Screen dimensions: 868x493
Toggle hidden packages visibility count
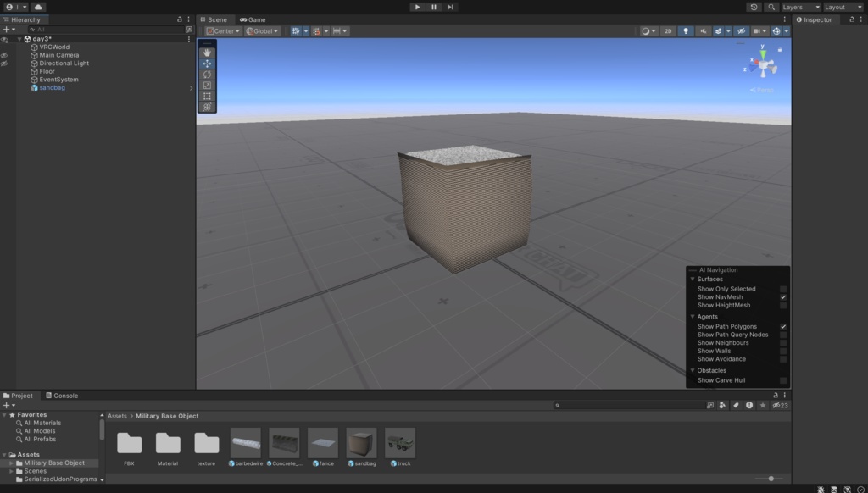[x=780, y=406]
